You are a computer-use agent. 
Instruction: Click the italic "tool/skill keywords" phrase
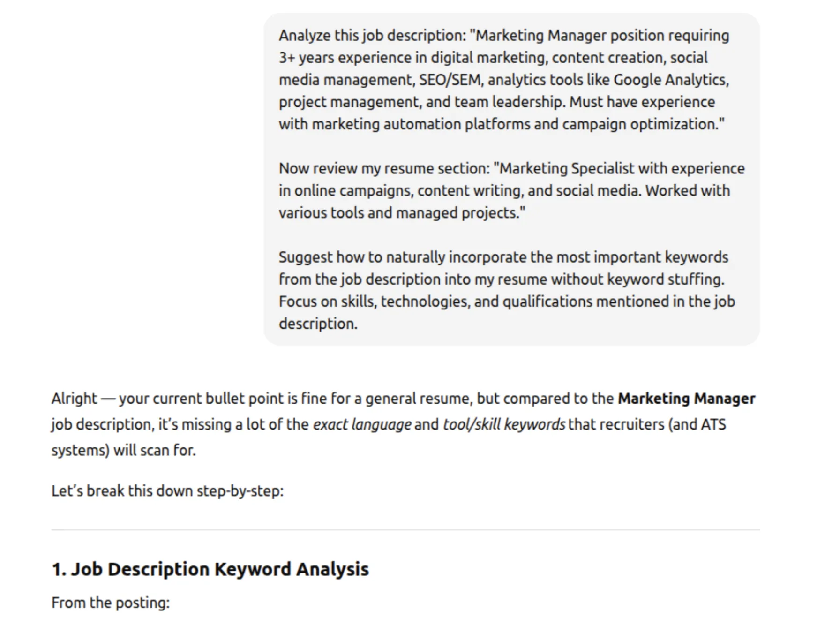pyautogui.click(x=504, y=424)
